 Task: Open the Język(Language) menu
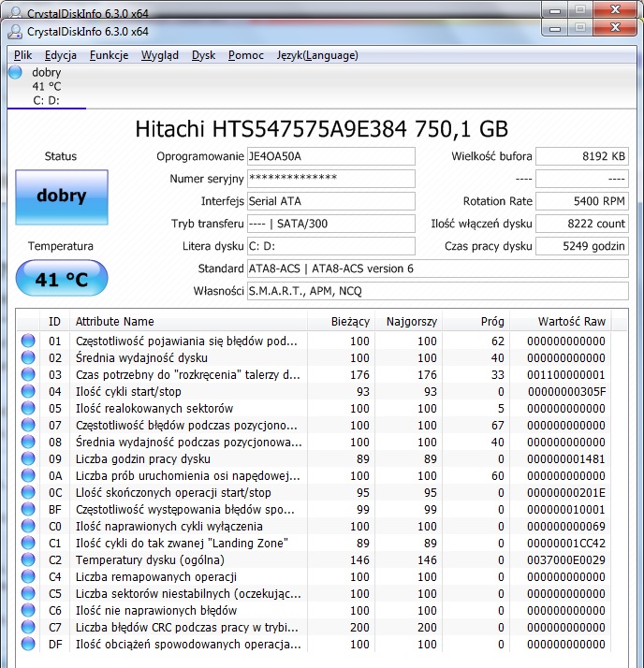tap(317, 55)
